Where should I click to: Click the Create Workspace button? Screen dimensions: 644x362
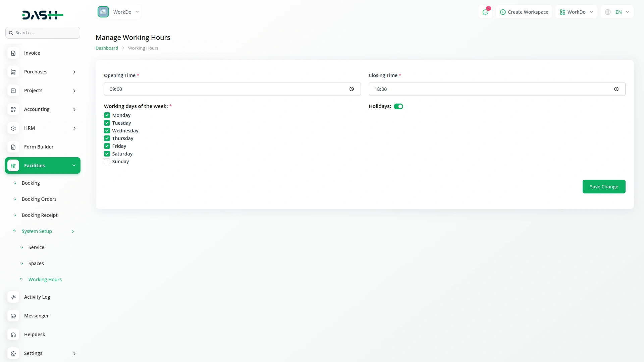point(524,12)
